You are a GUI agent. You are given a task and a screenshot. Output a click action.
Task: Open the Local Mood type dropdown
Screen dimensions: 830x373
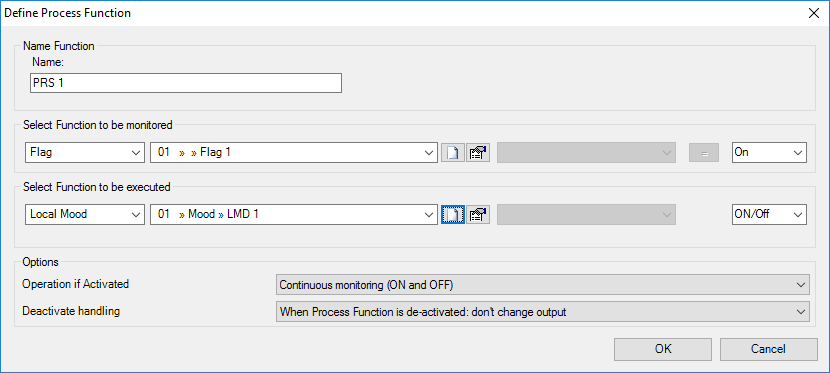coord(85,214)
